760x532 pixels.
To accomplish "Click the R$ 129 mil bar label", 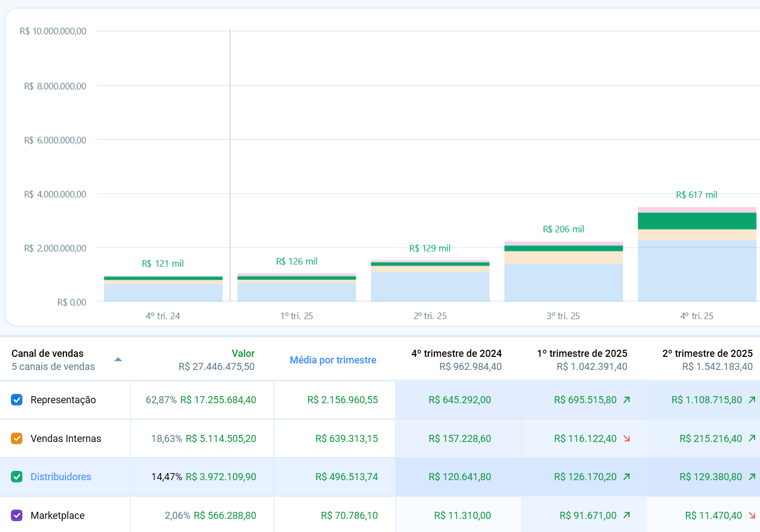I will [x=430, y=248].
